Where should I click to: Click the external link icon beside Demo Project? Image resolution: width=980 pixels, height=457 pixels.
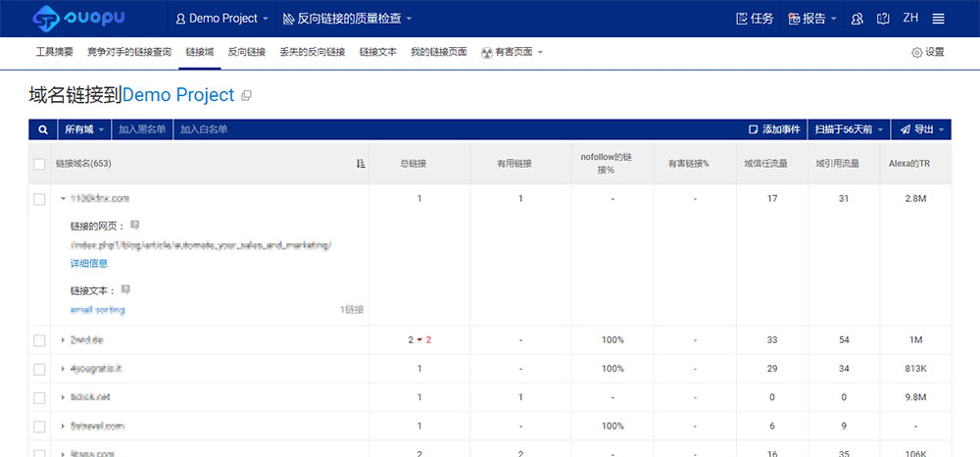click(246, 96)
